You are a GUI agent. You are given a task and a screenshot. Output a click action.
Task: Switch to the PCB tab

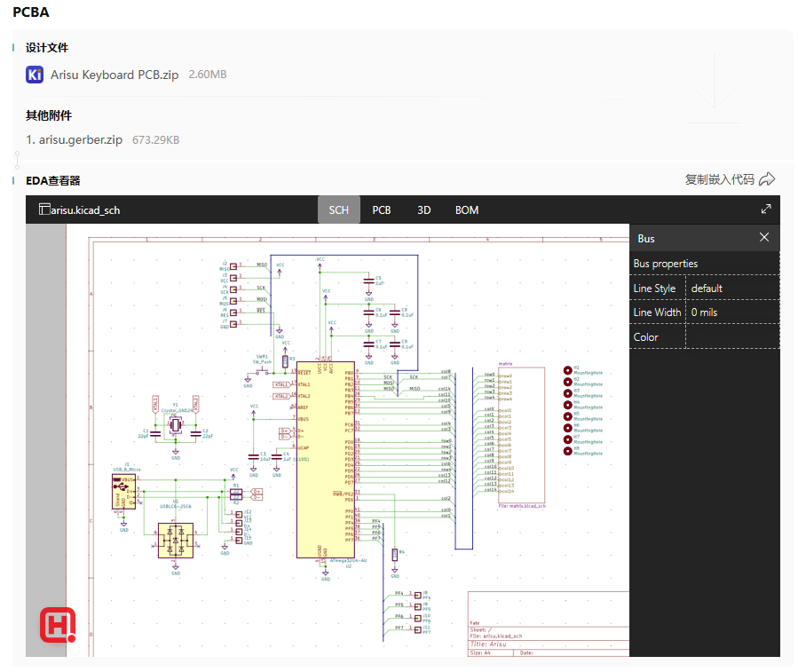(382, 210)
